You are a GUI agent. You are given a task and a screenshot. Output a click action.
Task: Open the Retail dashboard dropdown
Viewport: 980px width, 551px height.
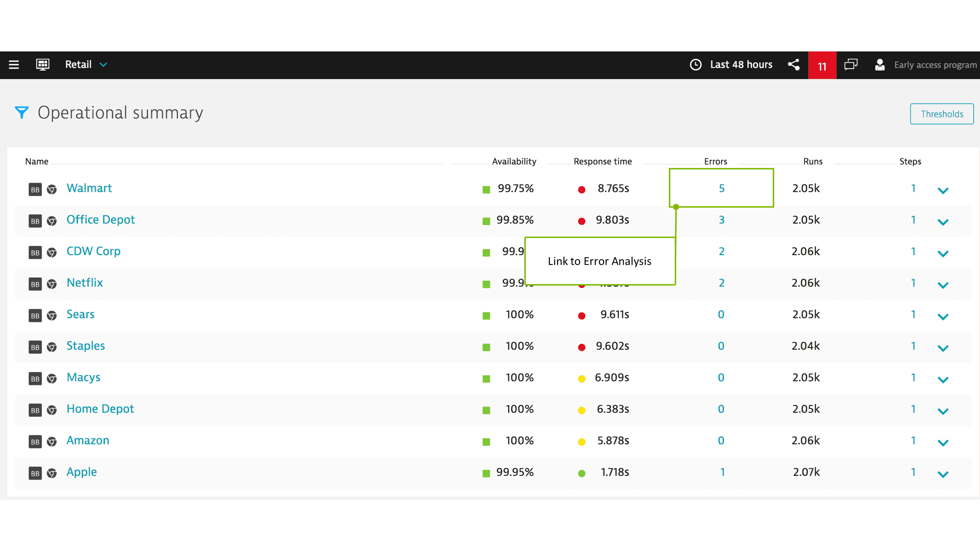click(86, 65)
